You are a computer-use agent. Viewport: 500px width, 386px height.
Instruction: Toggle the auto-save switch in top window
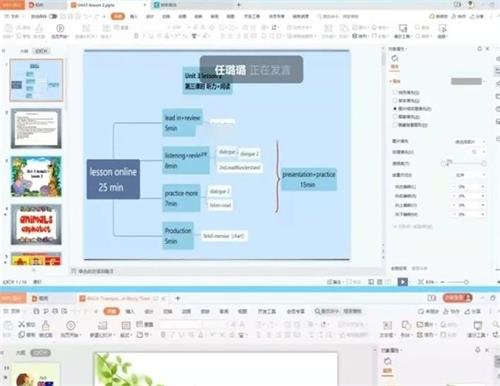[53, 16]
